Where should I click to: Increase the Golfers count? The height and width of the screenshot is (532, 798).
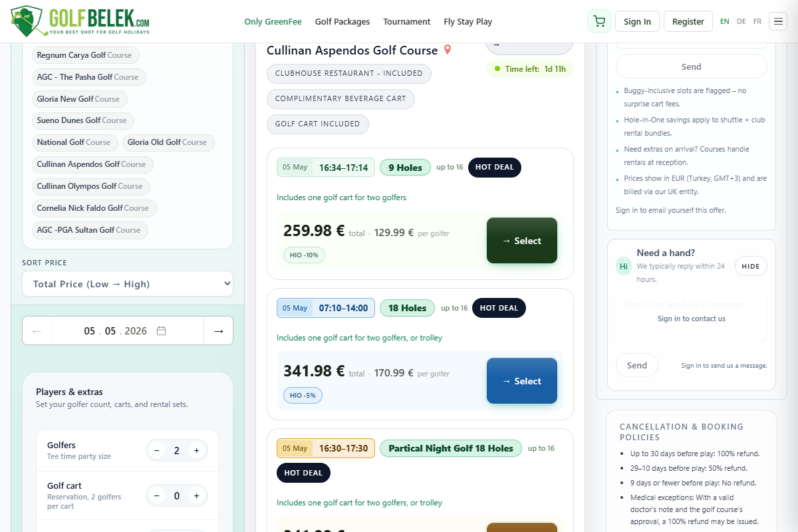click(x=197, y=451)
